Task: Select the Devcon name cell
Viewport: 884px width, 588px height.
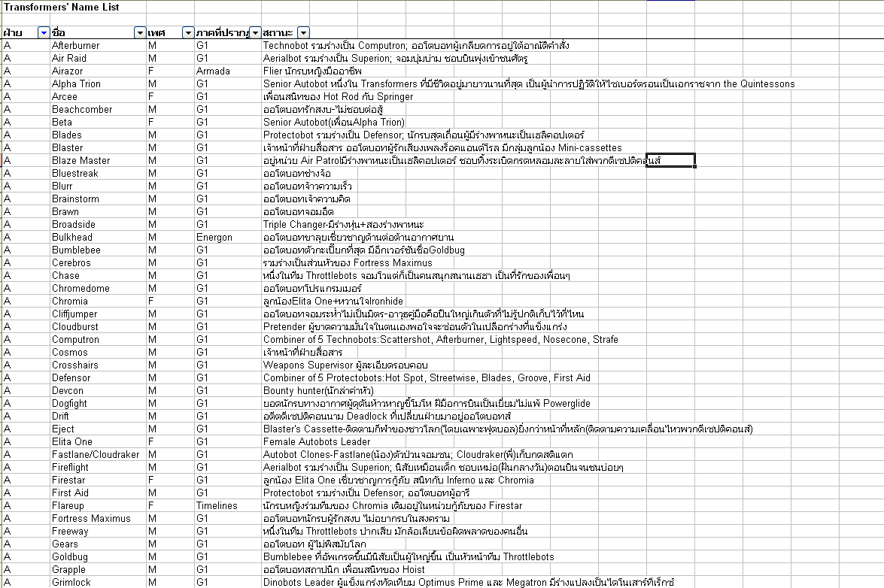Action: click(x=98, y=391)
